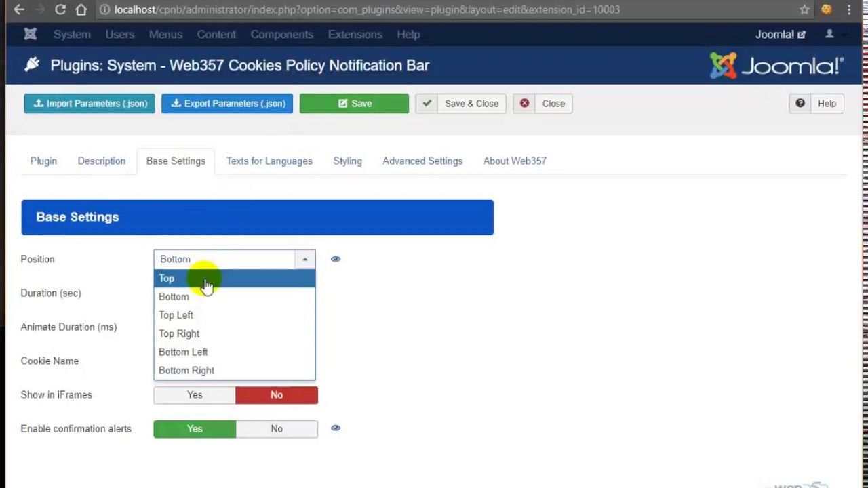Open the browser three-dot menu

[850, 9]
